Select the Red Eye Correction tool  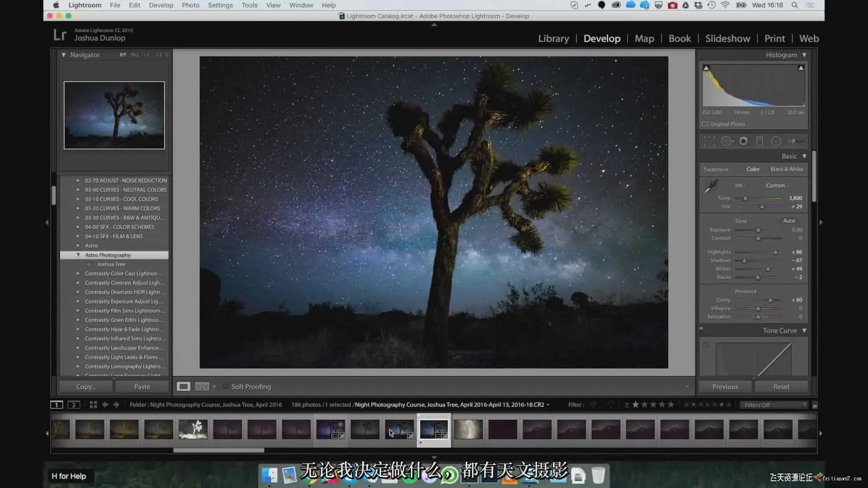[x=743, y=141]
